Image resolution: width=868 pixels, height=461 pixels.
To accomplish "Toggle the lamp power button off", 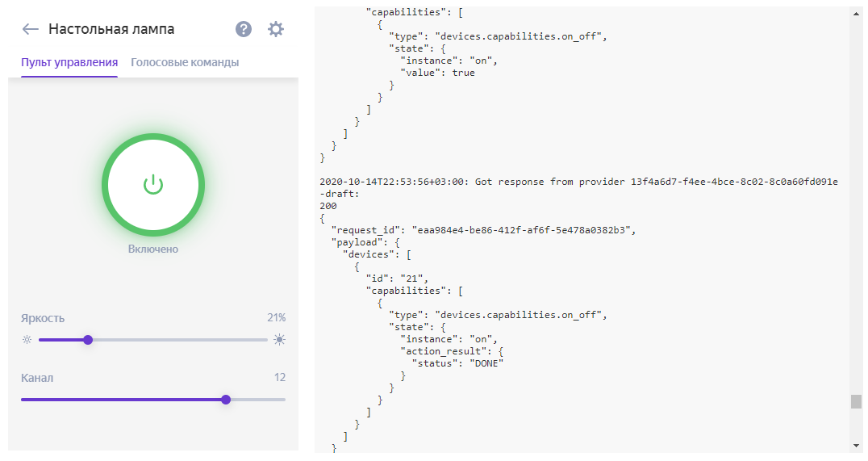I will click(x=153, y=186).
